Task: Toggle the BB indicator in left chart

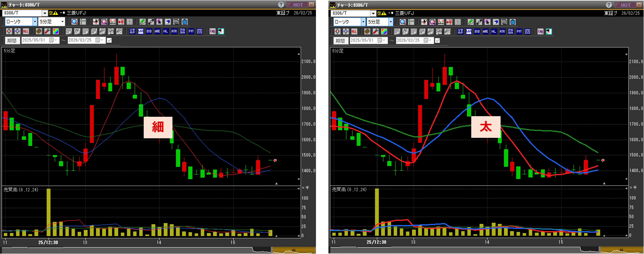Action: tap(149, 31)
